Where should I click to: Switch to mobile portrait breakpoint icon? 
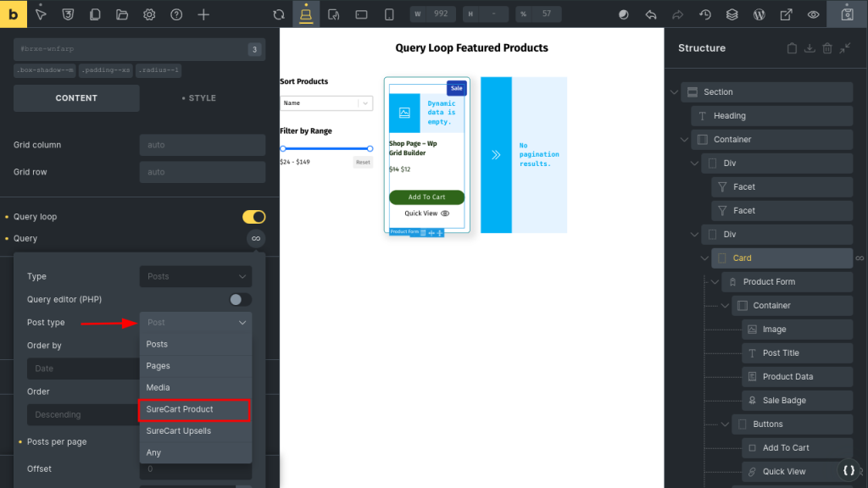[389, 14]
